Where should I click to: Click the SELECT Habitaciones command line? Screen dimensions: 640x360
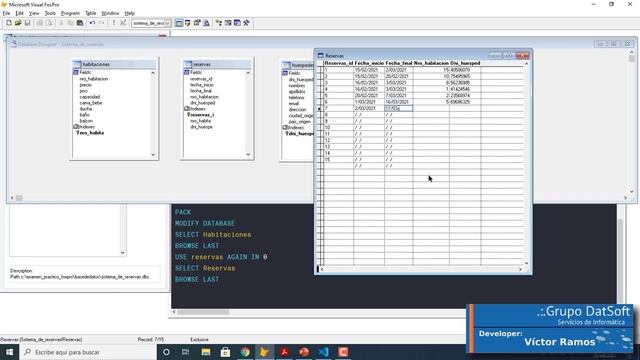(x=213, y=235)
